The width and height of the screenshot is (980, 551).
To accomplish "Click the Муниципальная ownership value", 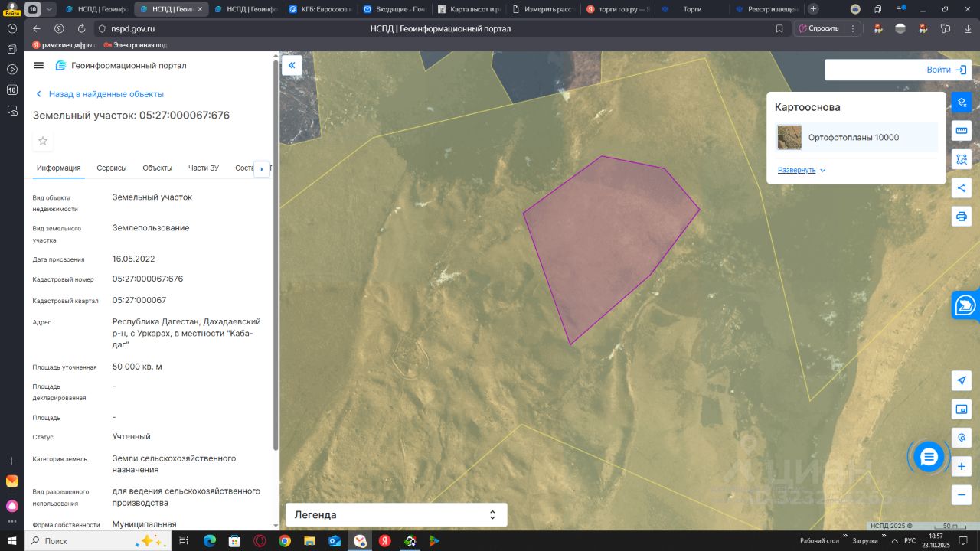I will (x=144, y=524).
